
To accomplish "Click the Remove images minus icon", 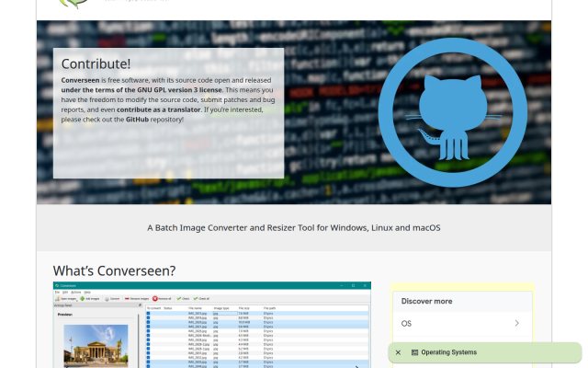I will coord(127,299).
